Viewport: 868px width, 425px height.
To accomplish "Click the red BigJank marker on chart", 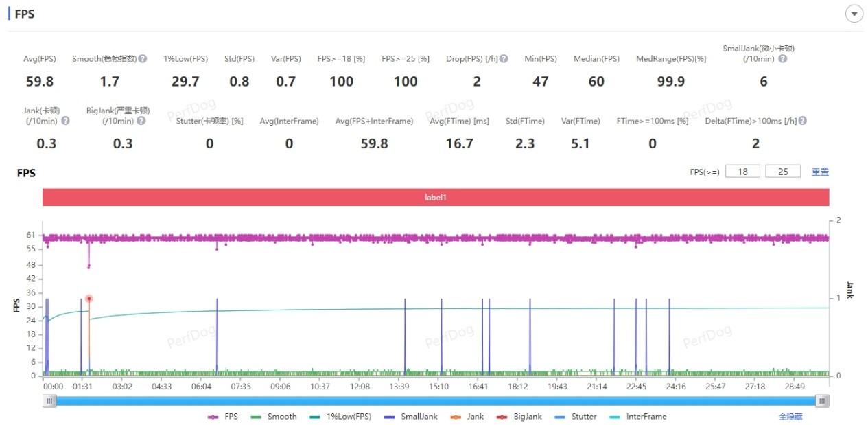I will pyautogui.click(x=89, y=299).
